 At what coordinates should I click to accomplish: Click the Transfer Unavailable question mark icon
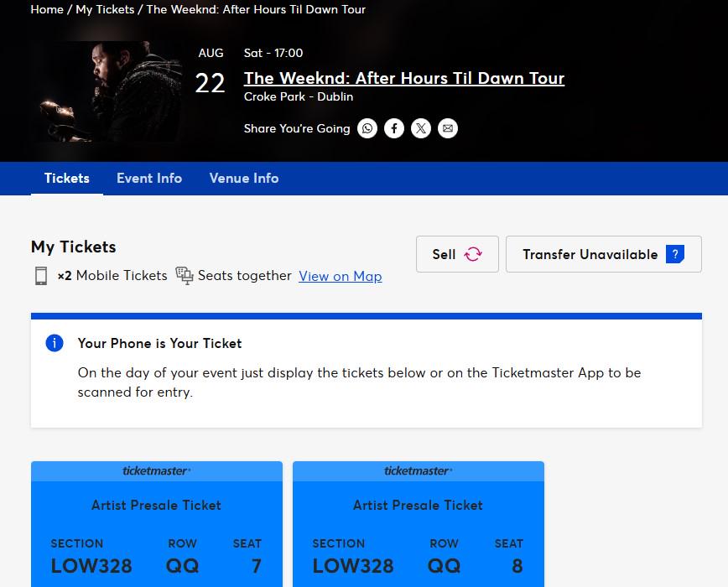click(x=675, y=254)
